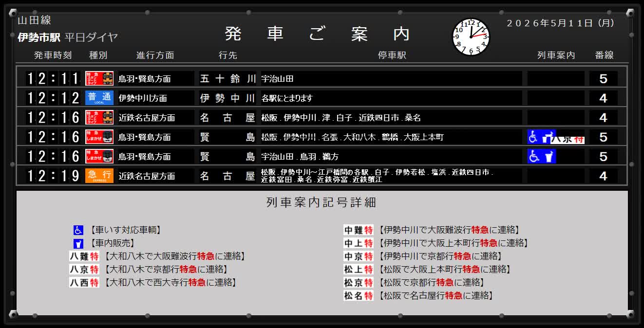Click the 伊勢市駅 station name
The width and height of the screenshot is (644, 328).
pos(38,37)
